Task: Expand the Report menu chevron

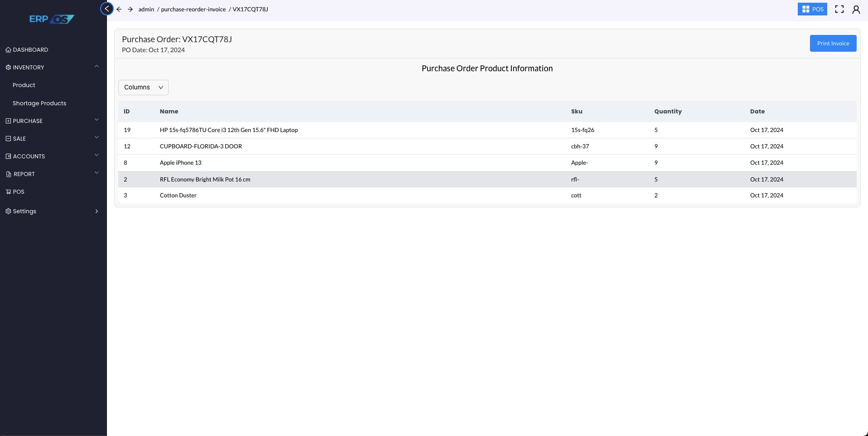Action: click(97, 173)
